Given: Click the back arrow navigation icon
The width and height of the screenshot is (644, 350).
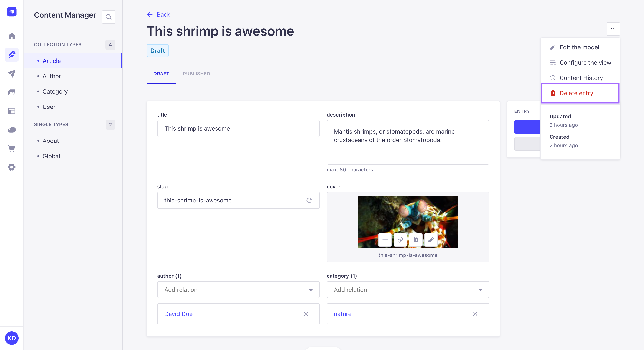Looking at the screenshot, I should pyautogui.click(x=149, y=14).
